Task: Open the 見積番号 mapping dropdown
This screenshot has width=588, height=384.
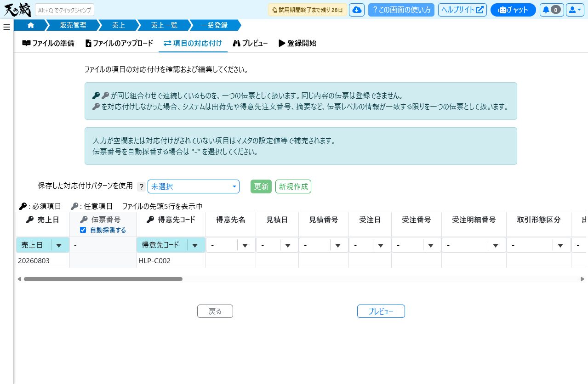Action: (x=324, y=245)
